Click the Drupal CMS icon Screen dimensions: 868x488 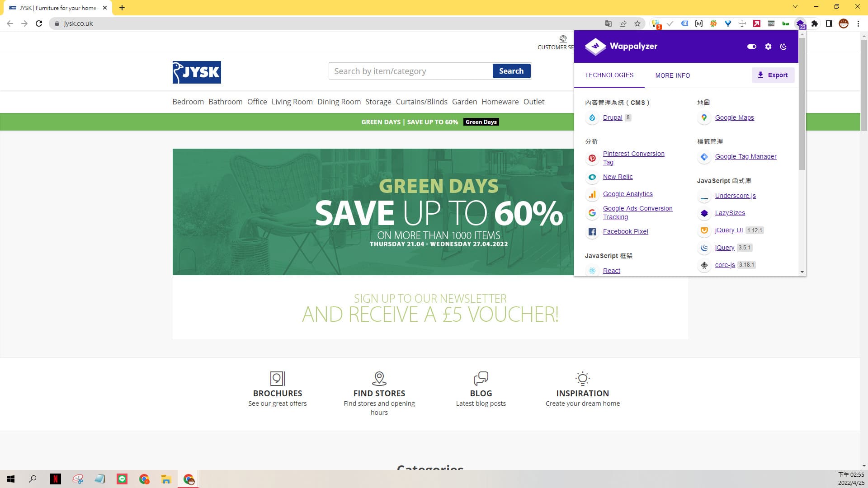(x=592, y=118)
